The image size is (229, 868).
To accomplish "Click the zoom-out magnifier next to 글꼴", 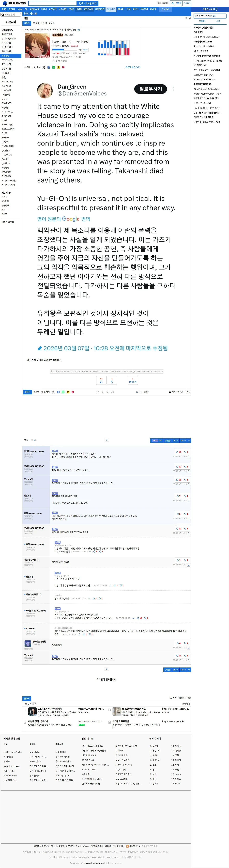I will [108, 392].
